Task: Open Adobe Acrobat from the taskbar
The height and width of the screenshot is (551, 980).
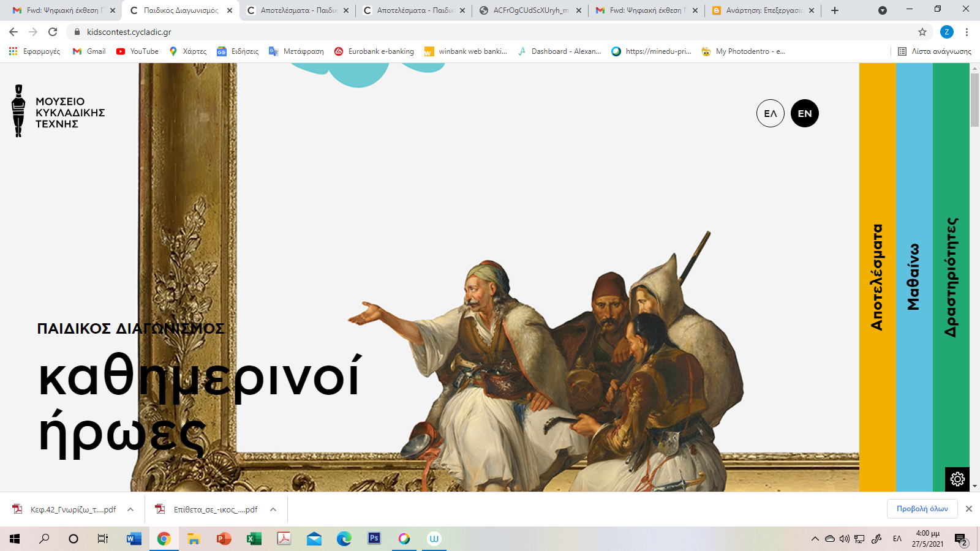Action: pyautogui.click(x=284, y=539)
